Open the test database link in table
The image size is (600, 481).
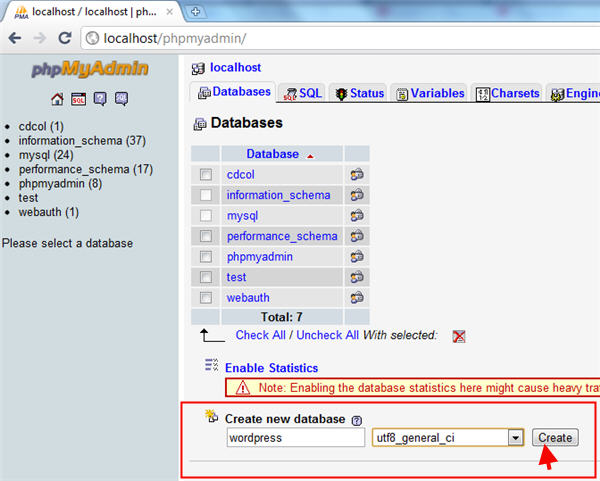point(236,277)
